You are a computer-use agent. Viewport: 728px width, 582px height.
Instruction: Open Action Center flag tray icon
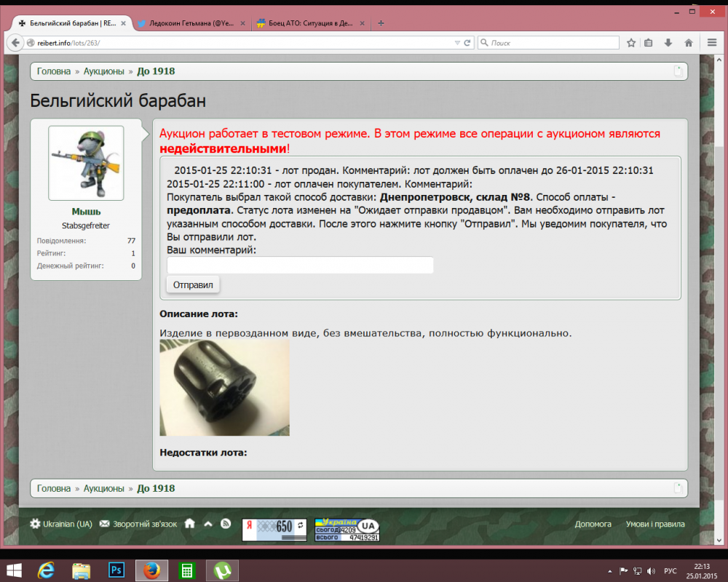click(624, 571)
